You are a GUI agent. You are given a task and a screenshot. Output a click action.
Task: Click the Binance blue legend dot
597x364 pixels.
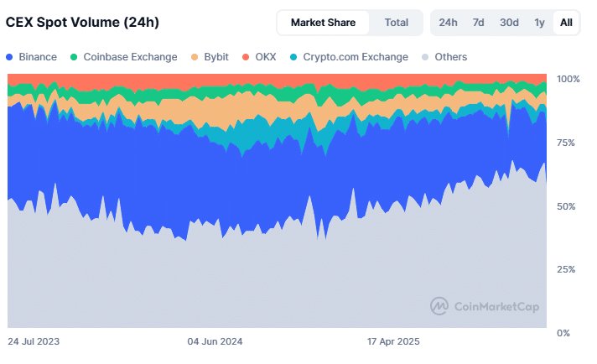pyautogui.click(x=9, y=57)
